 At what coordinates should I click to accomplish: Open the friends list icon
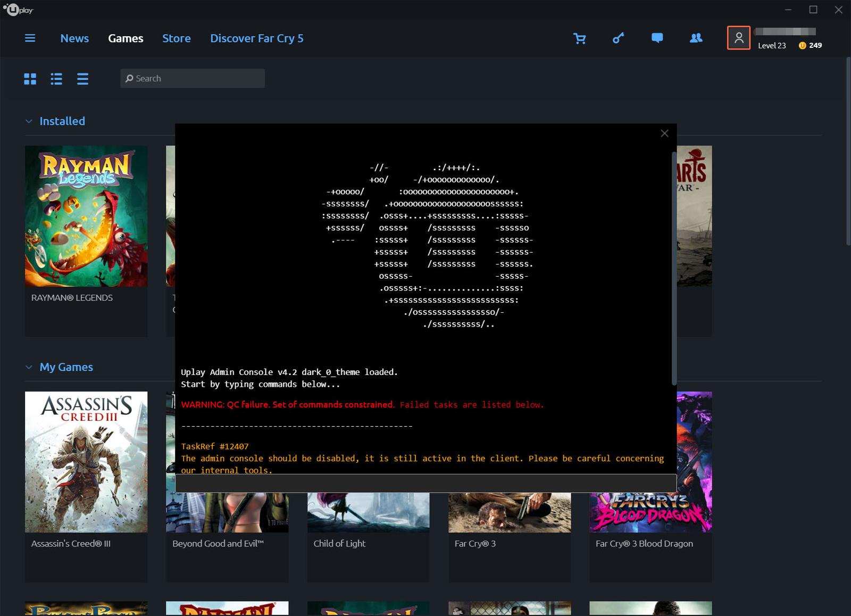pyautogui.click(x=696, y=38)
